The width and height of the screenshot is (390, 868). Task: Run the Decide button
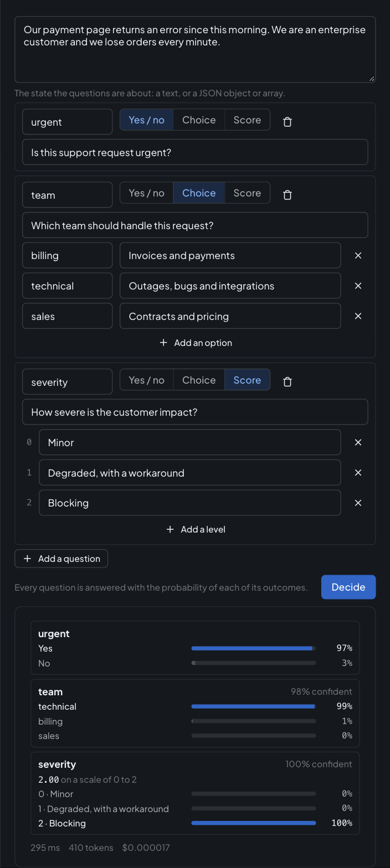348,587
